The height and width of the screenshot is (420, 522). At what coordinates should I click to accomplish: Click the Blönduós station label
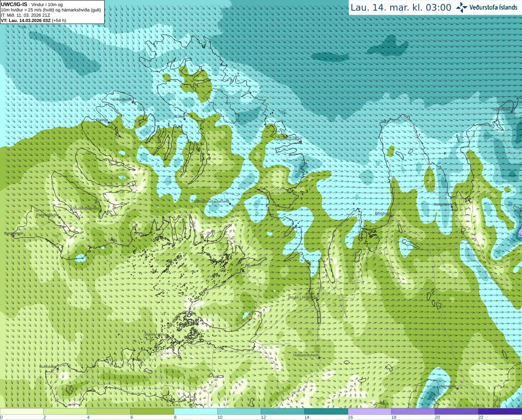coord(383,213)
